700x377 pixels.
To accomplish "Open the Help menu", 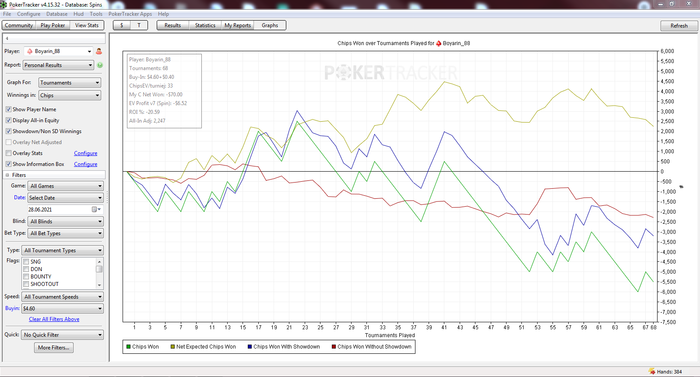I will [163, 14].
